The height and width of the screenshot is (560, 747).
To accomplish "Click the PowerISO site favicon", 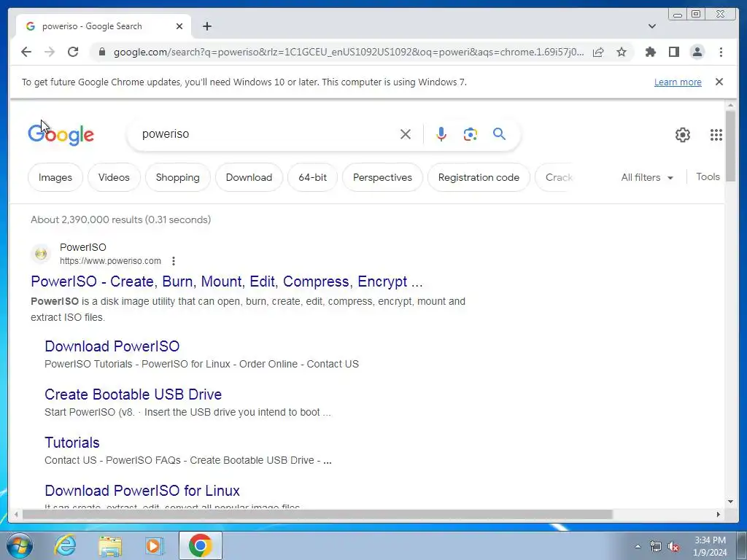I will [x=41, y=253].
